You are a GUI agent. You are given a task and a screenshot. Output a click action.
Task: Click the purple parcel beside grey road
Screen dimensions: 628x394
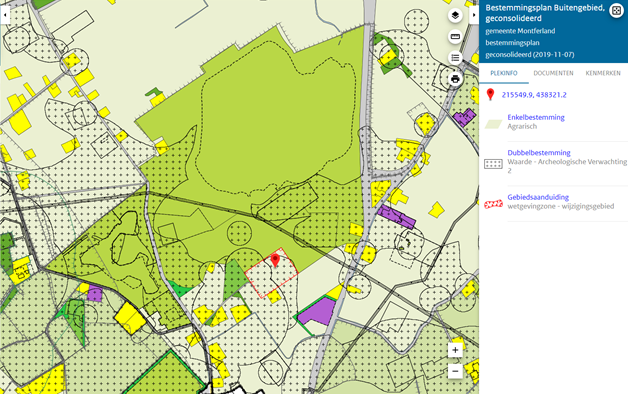[316, 311]
